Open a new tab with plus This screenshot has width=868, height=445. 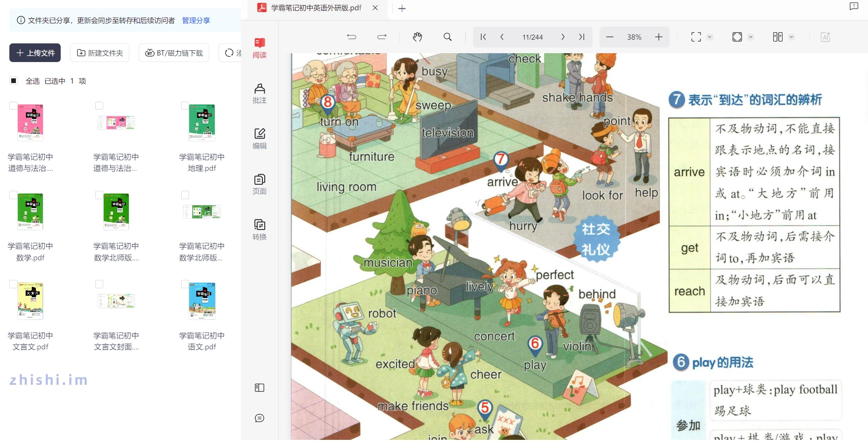pyautogui.click(x=402, y=8)
